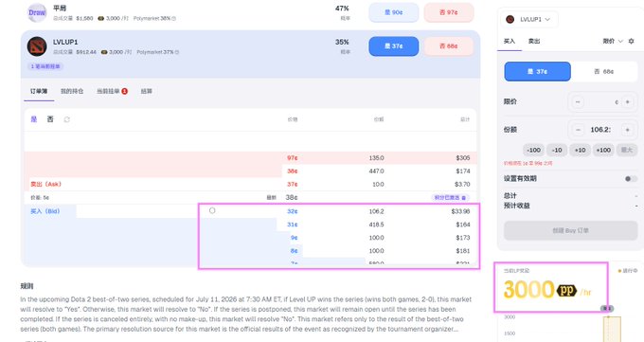
Task: Click the LVLUP1 Dota 2 team logo
Action: [37, 46]
